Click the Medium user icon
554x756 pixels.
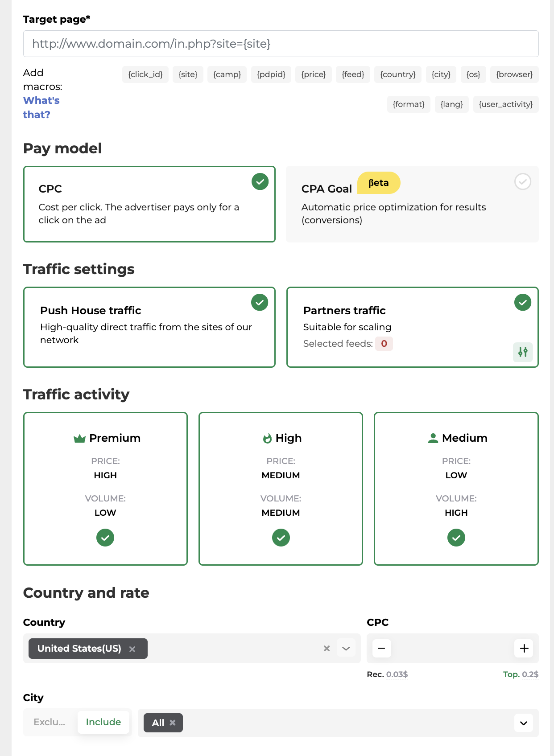click(x=433, y=439)
